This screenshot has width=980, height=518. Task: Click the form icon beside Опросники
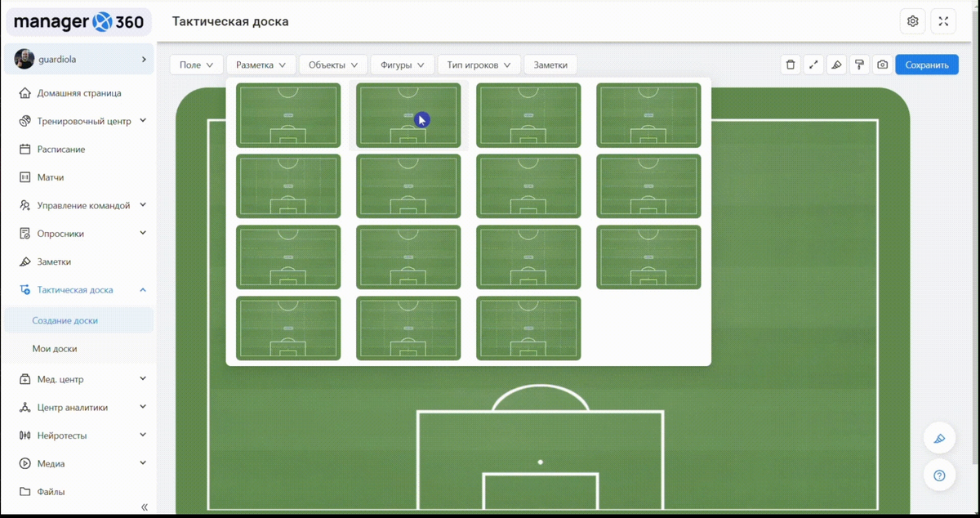click(24, 234)
